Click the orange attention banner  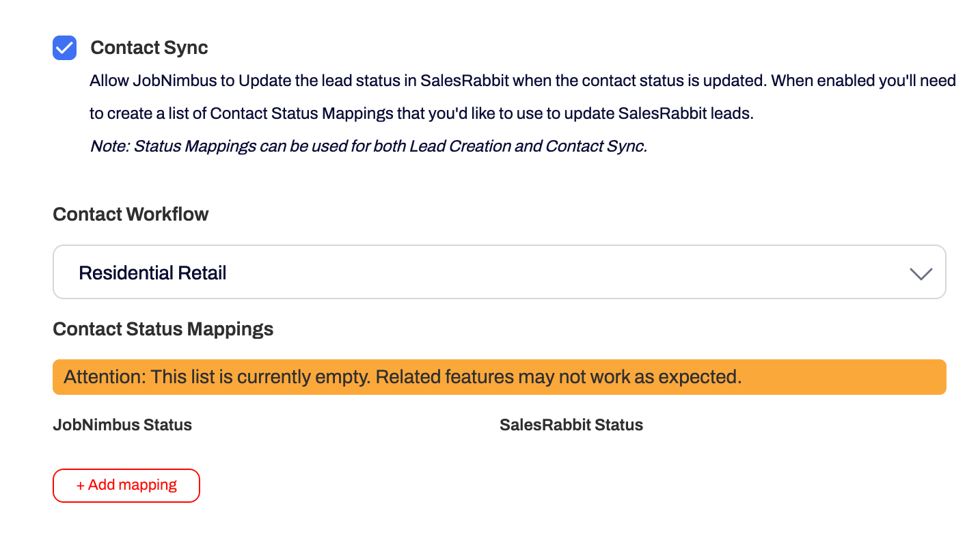click(x=499, y=376)
